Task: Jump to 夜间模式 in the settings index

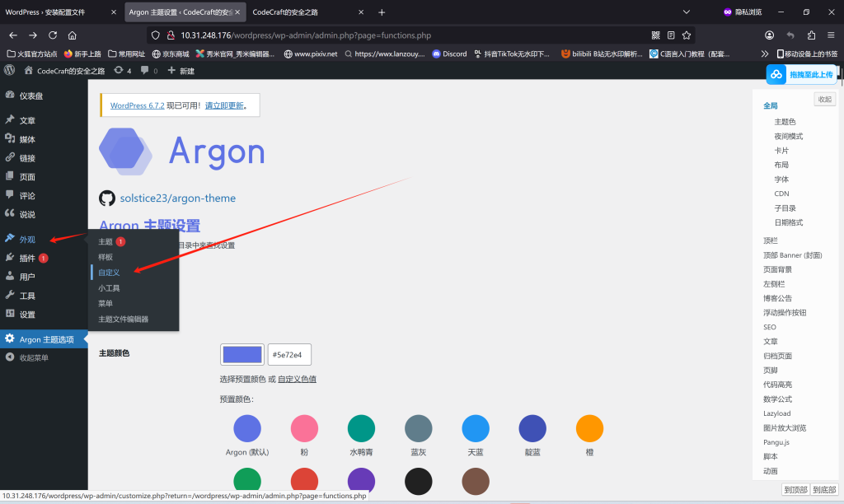Action: 789,136
